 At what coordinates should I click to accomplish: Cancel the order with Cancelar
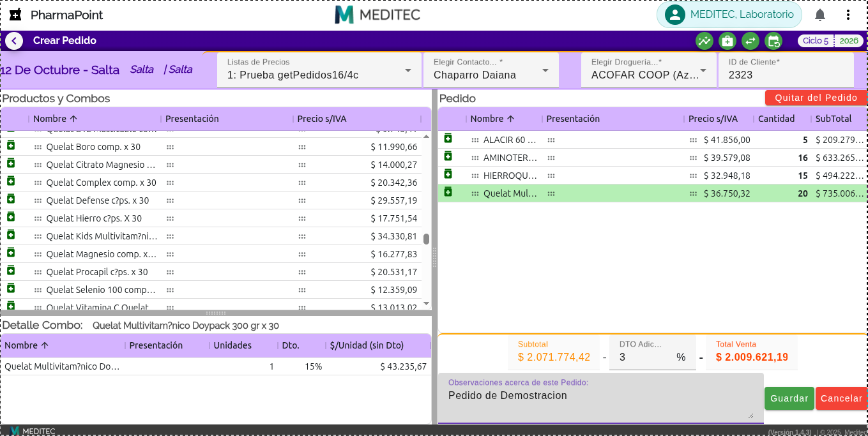841,398
